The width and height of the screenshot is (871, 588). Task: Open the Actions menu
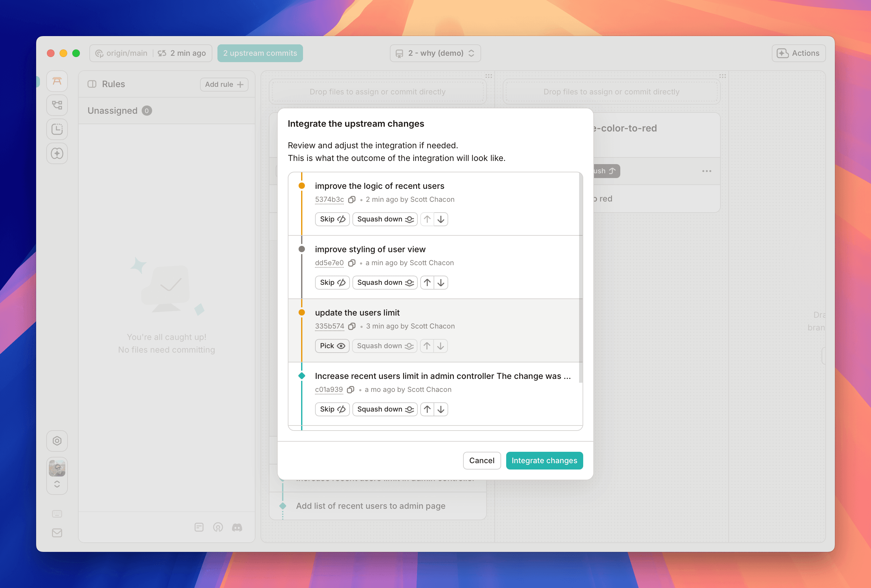798,53
